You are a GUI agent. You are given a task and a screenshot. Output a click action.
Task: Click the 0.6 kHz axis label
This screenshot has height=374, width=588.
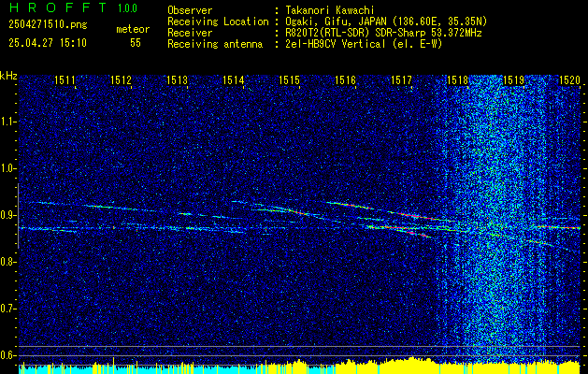click(x=7, y=355)
